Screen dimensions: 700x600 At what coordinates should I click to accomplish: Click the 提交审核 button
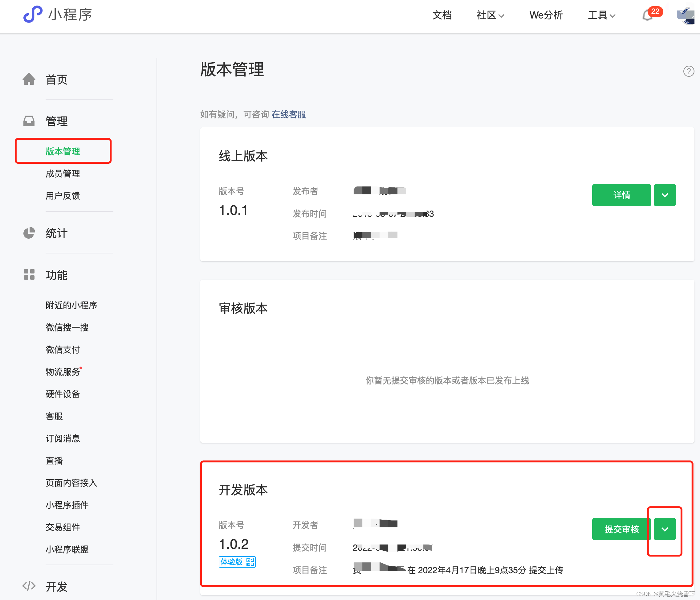pos(621,529)
